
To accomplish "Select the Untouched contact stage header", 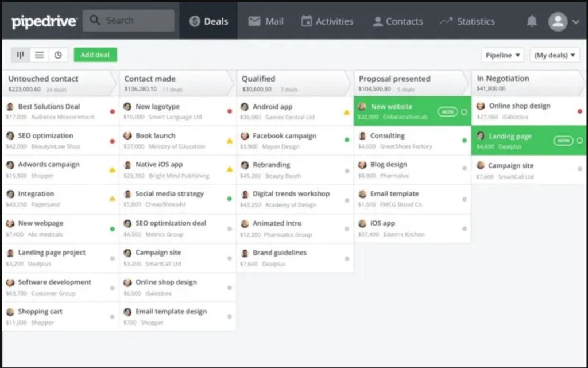I will 60,83.
